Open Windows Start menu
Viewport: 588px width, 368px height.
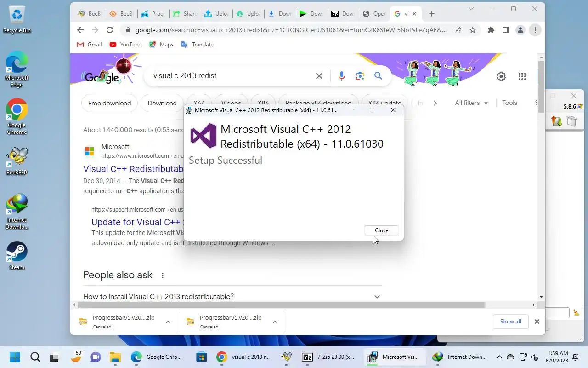click(x=15, y=357)
